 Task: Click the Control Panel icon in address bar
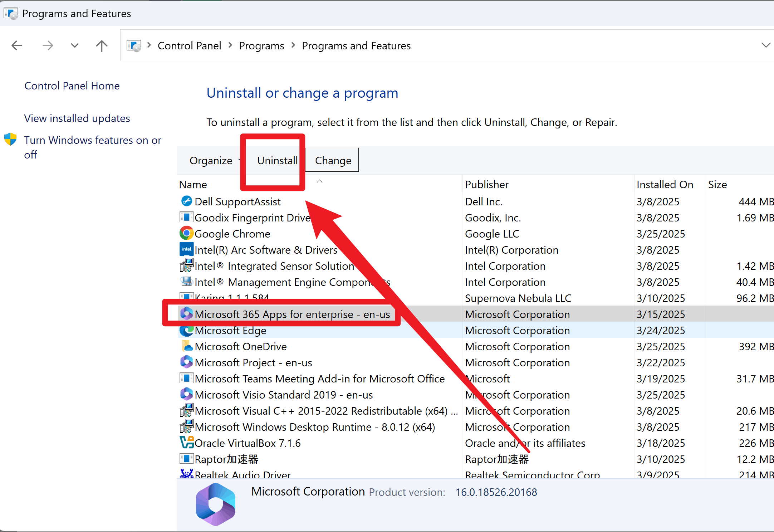134,45
